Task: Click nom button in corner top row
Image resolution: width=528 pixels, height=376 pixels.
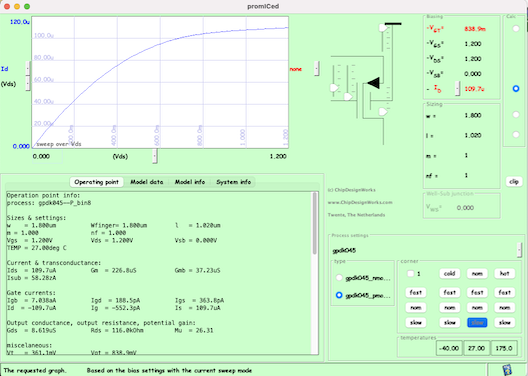Action: coord(477,273)
